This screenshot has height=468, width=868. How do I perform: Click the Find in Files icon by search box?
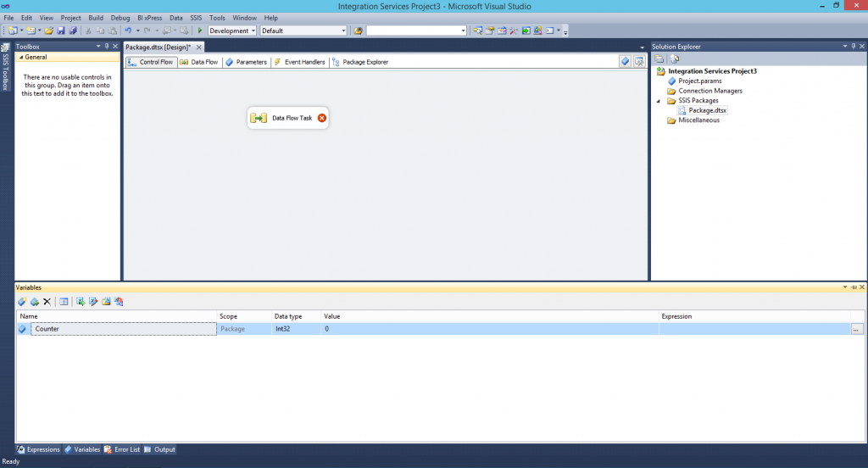[x=359, y=31]
